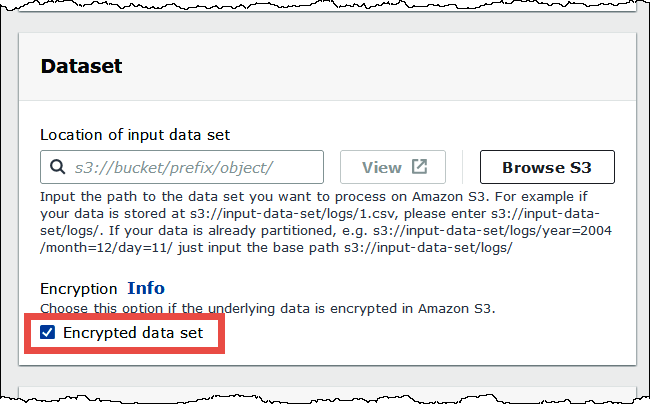Open the Info link beside Encryption
This screenshot has height=404, width=651.
(x=146, y=288)
